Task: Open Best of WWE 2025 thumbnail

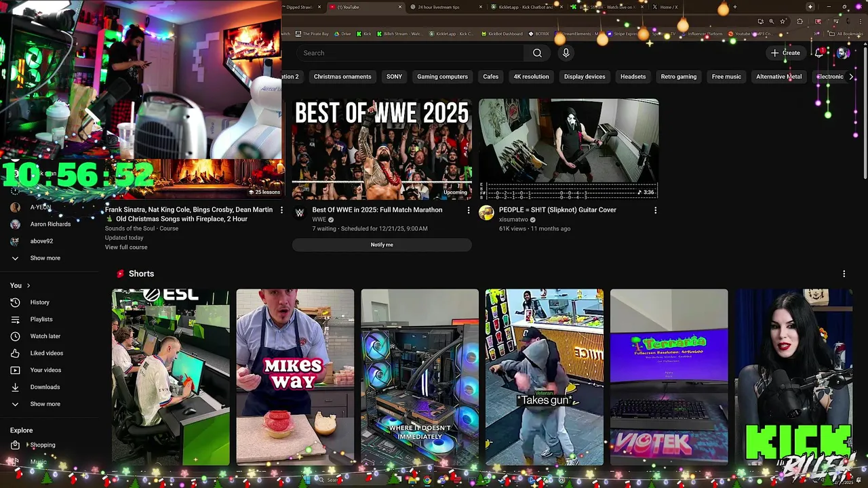Action: tap(382, 149)
